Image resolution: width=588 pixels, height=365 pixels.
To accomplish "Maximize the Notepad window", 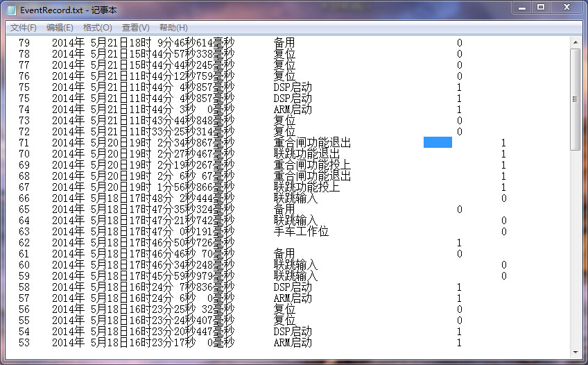I will click(x=541, y=8).
